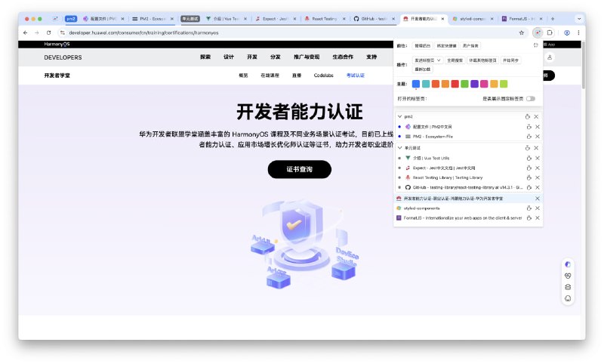Select the GitHub testing-library row in popup

click(x=468, y=187)
